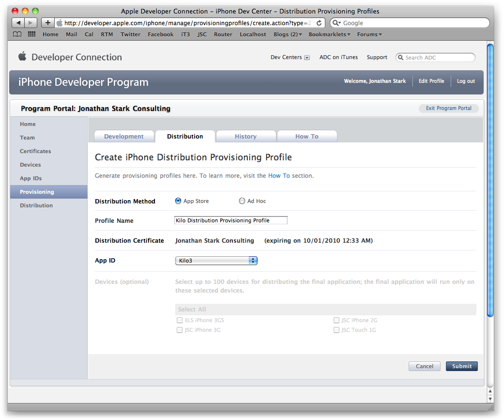Click the magnifier icon in Google search field
Viewport: 504px width, 420px height.
tap(336, 23)
